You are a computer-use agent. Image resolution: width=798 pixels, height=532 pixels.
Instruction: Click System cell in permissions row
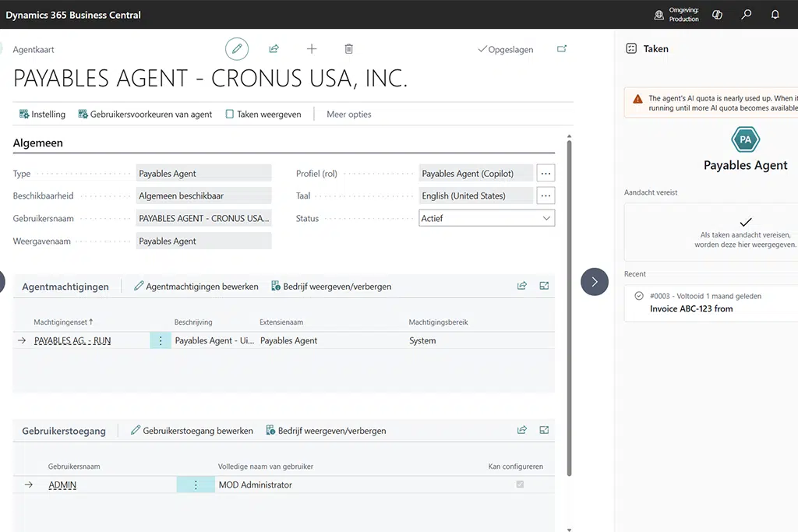click(x=422, y=340)
